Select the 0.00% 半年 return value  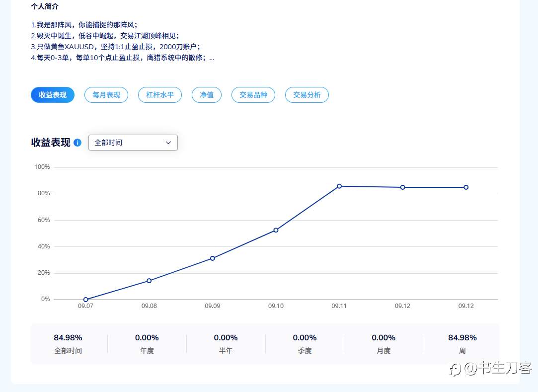(x=226, y=338)
